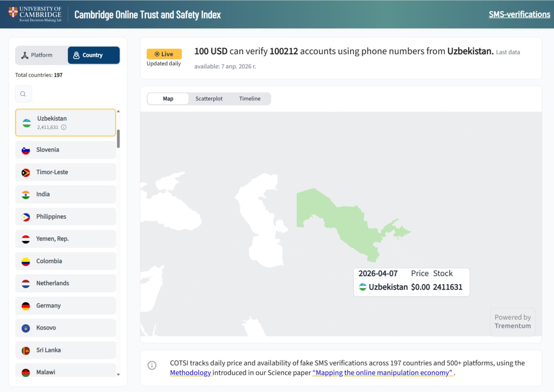Click the University of Cambridge logo
The width and height of the screenshot is (554, 392).
click(x=35, y=14)
